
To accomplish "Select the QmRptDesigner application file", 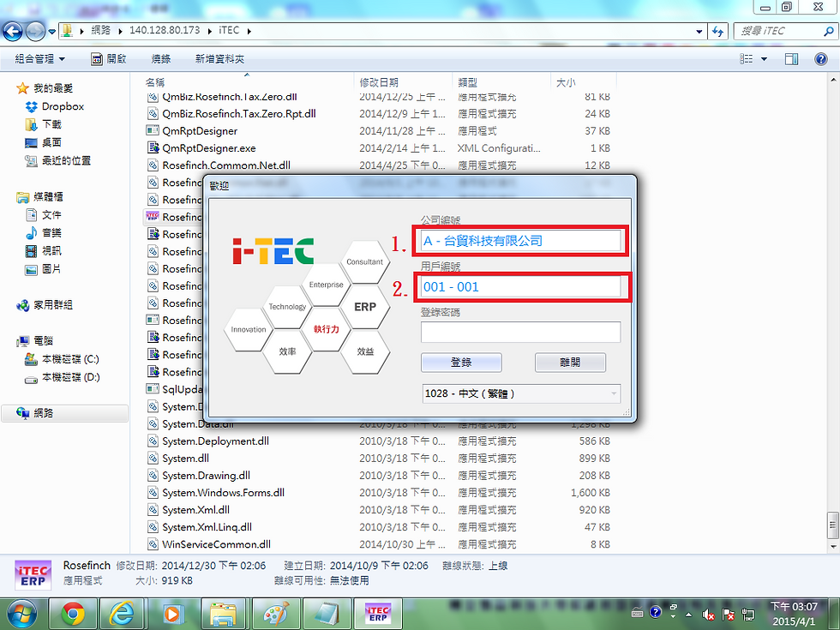I will [199, 130].
